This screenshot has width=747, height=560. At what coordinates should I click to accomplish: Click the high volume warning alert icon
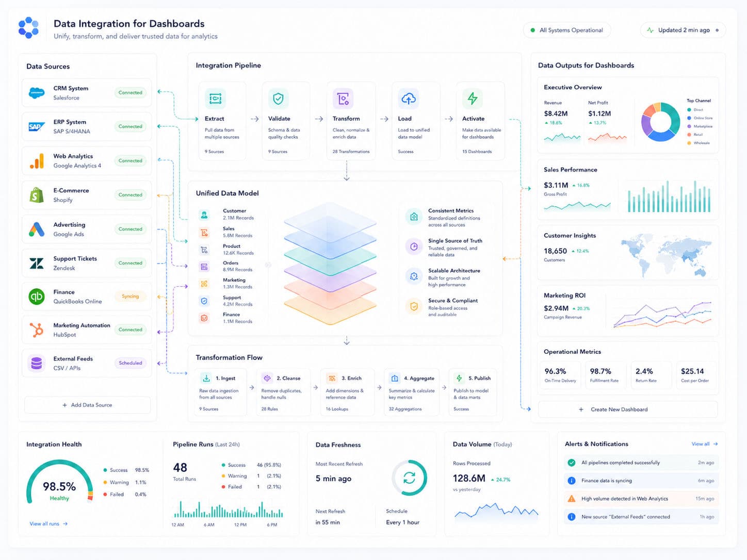pyautogui.click(x=572, y=499)
